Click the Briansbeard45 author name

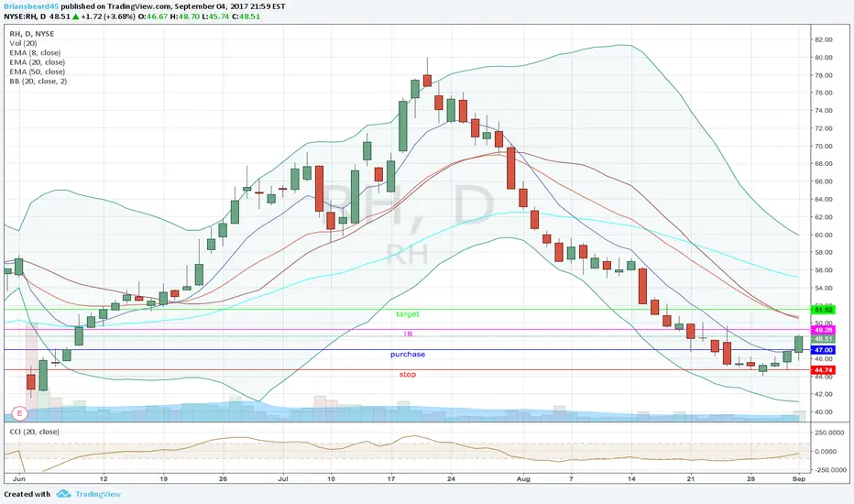click(31, 6)
